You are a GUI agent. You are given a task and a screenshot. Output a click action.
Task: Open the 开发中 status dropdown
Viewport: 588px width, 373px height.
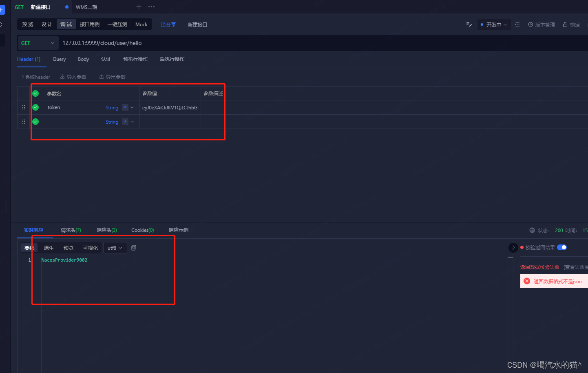[494, 24]
